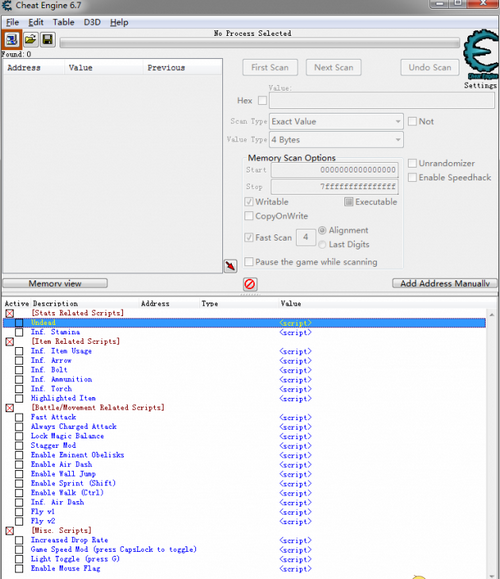
Task: Check the CopyOnWrite checkbox
Action: coord(249,216)
